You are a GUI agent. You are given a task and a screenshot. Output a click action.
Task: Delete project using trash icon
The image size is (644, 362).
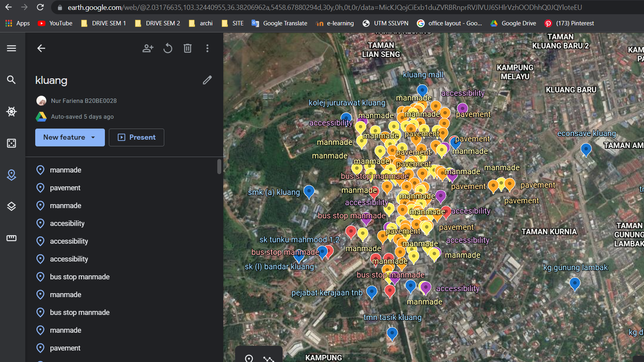[188, 48]
